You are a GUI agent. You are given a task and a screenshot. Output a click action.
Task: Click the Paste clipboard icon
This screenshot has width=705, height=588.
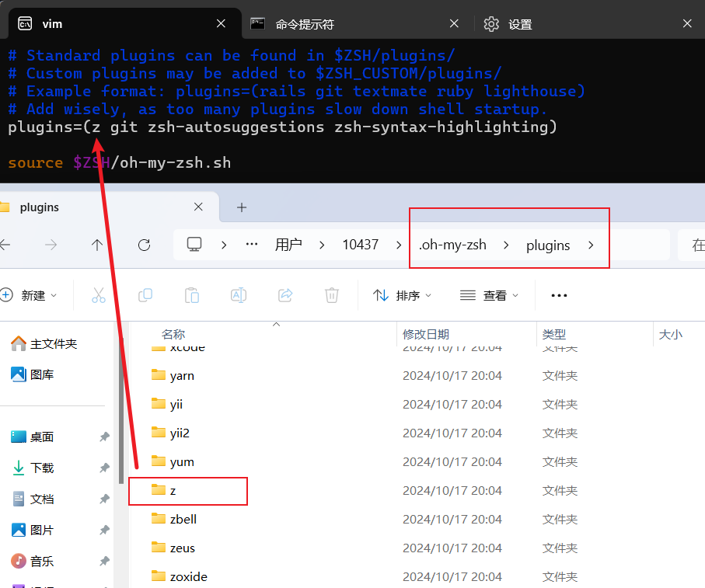pos(192,295)
